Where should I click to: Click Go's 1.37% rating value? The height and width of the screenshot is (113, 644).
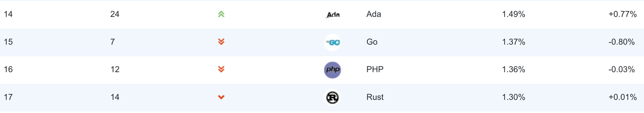(x=513, y=42)
